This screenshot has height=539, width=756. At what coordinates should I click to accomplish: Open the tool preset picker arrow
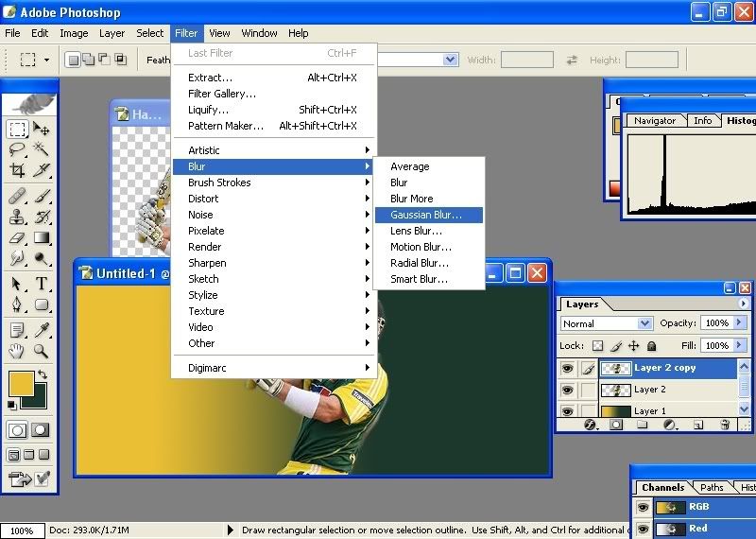tap(46, 60)
